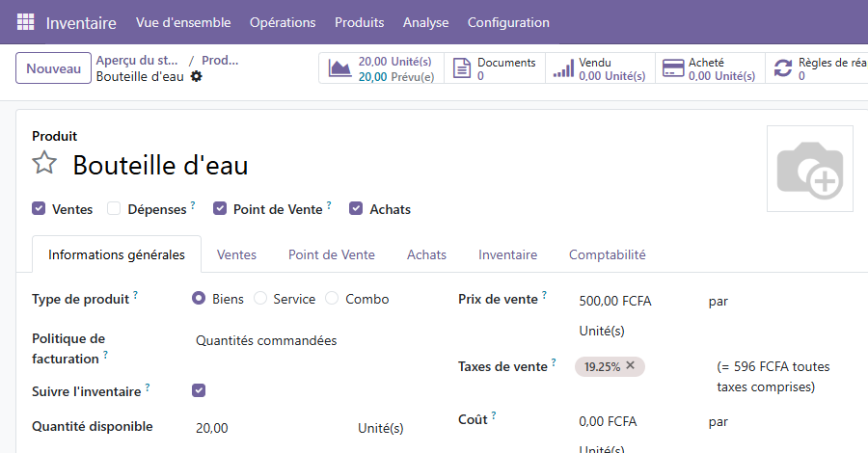Click the 596 FCFA toutes taxes comprises text
Viewport: 868px width, 453px height.
coord(773,377)
